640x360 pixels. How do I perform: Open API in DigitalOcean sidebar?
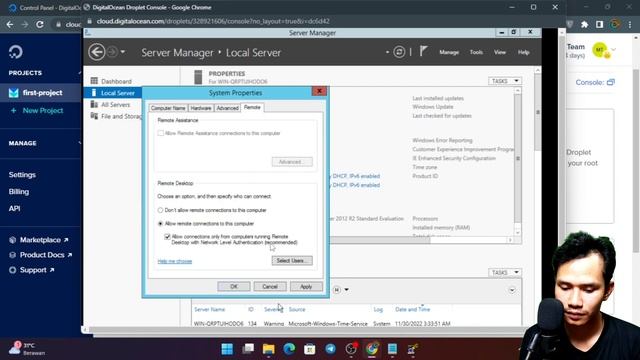(14, 208)
